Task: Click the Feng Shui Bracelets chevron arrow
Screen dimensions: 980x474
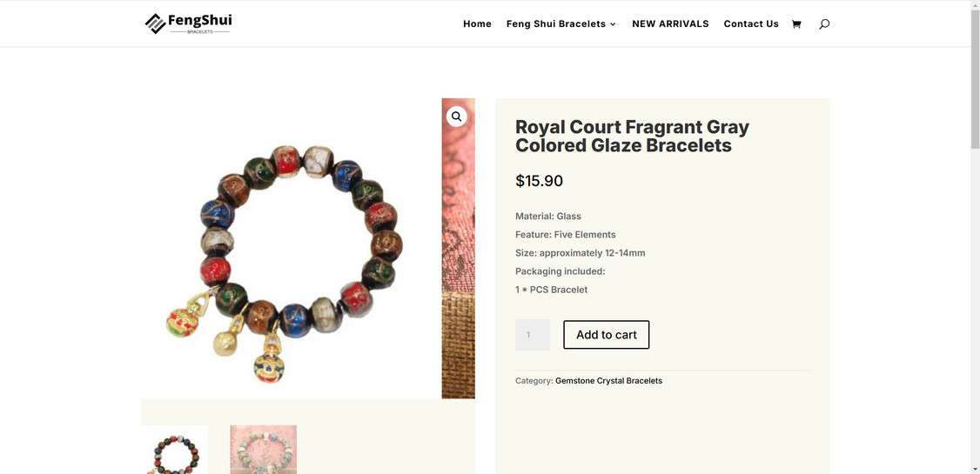Action: pyautogui.click(x=613, y=24)
